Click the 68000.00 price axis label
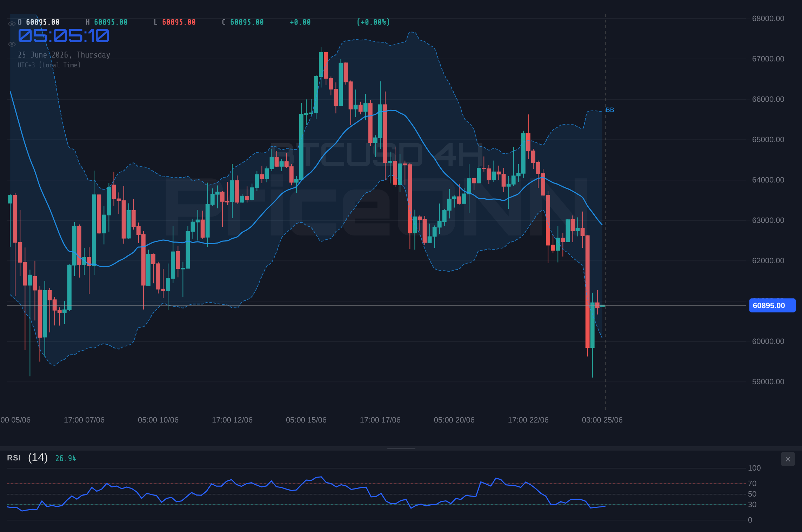802x532 pixels. pos(768,19)
